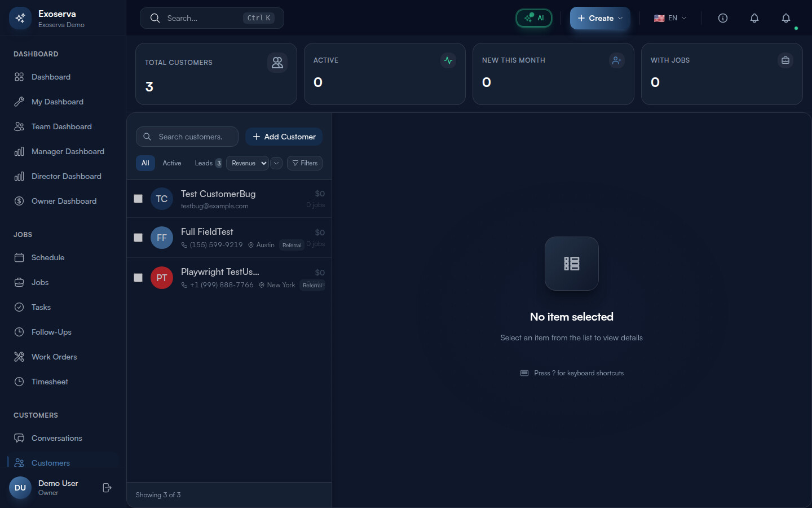Select the Active filter tab
The height and width of the screenshot is (508, 812).
(x=172, y=163)
